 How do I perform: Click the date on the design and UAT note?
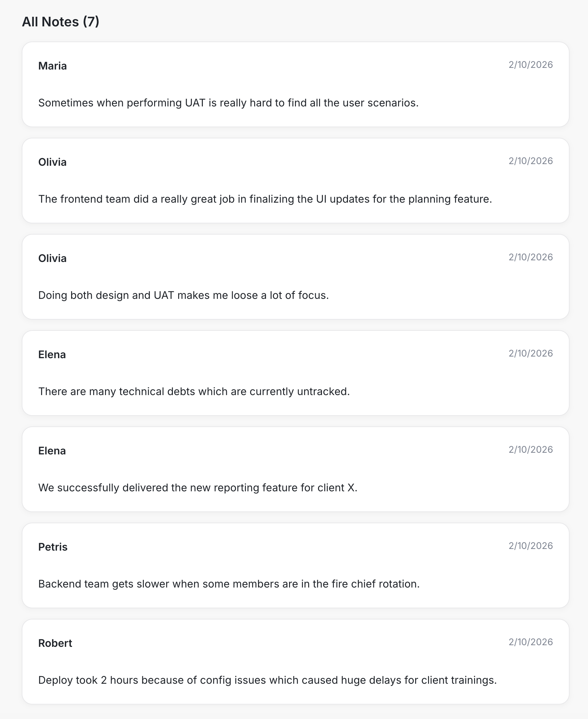tap(530, 257)
